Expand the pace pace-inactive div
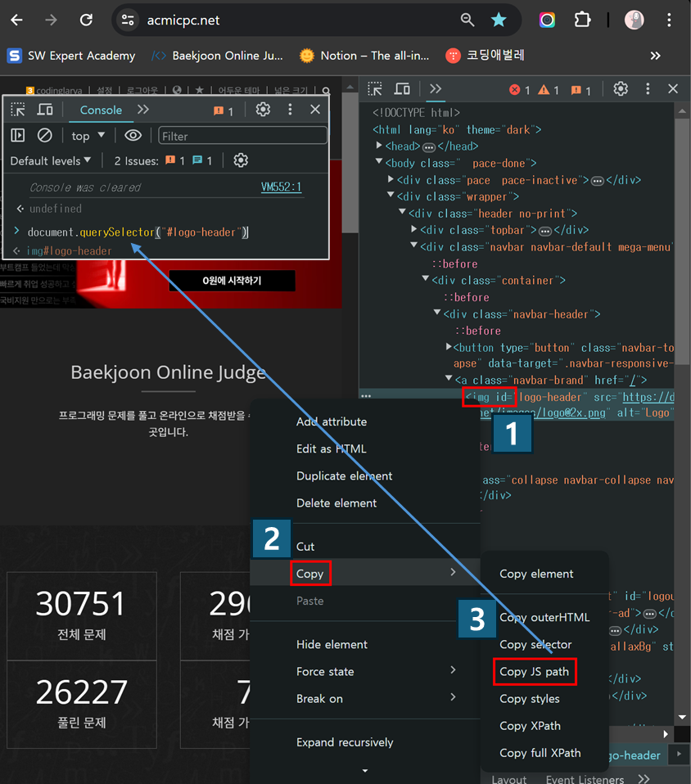This screenshot has height=784, width=691. coord(391,179)
